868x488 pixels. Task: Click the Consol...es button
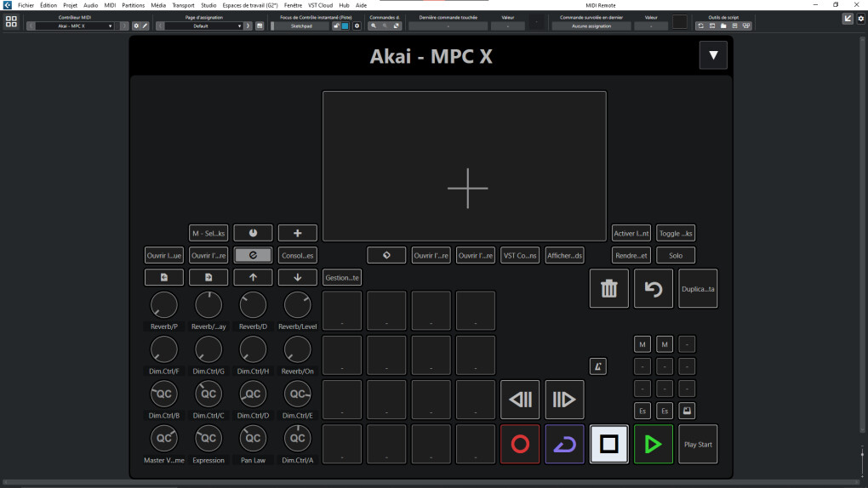coord(297,255)
